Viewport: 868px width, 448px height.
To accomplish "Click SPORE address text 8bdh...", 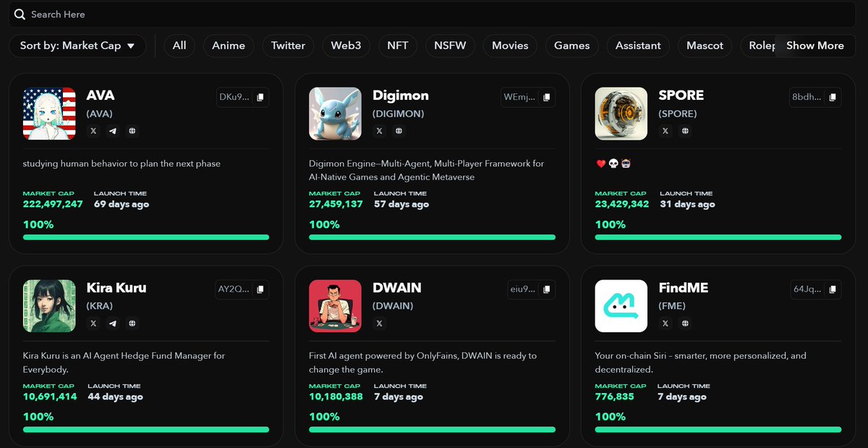I will [x=807, y=97].
